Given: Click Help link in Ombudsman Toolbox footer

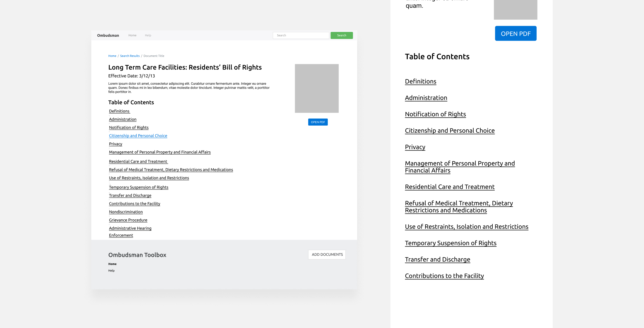Looking at the screenshot, I should point(111,271).
